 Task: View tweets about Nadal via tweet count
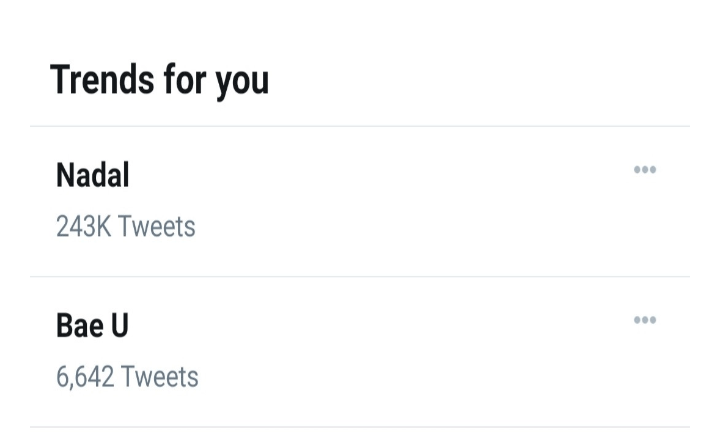(x=125, y=227)
